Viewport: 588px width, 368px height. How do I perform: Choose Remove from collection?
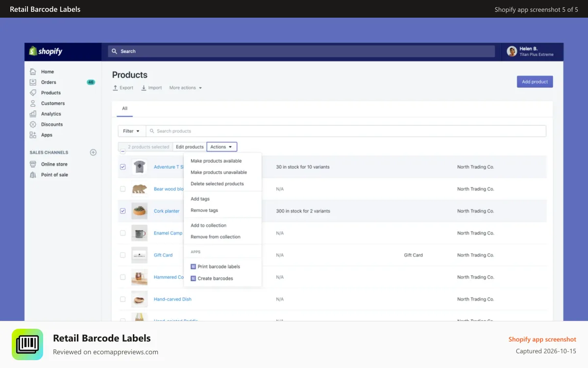pyautogui.click(x=216, y=237)
